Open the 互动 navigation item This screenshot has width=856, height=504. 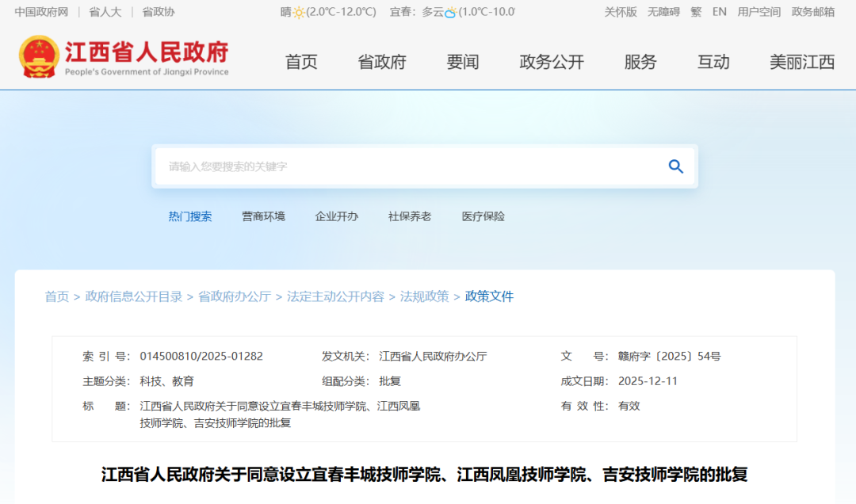tap(713, 62)
